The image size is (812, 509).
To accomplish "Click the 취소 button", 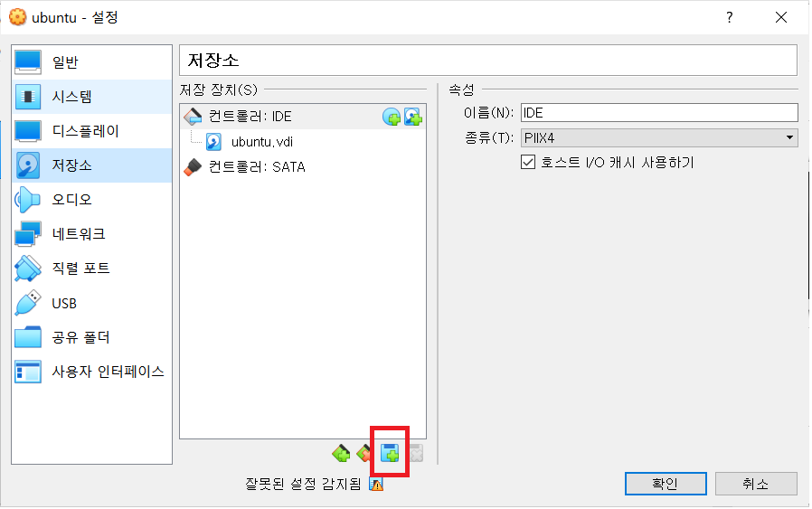I will click(x=756, y=484).
